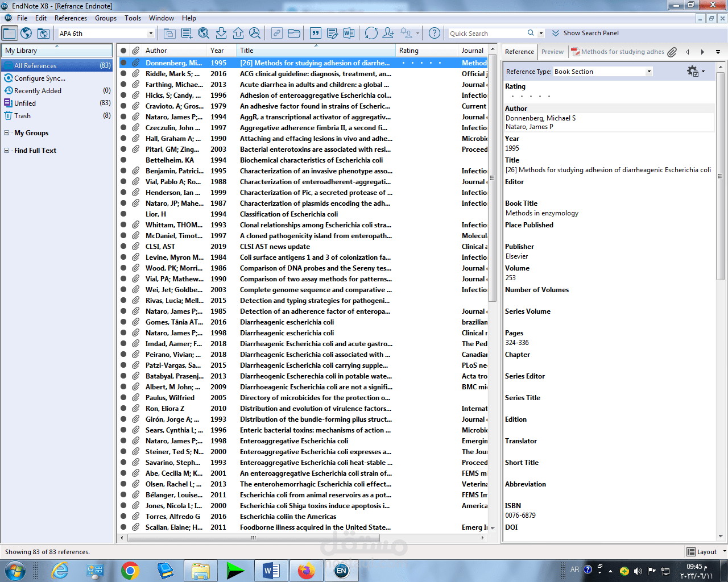Go to Word Processor icon
Viewport: 728px width, 582px height.
click(349, 33)
